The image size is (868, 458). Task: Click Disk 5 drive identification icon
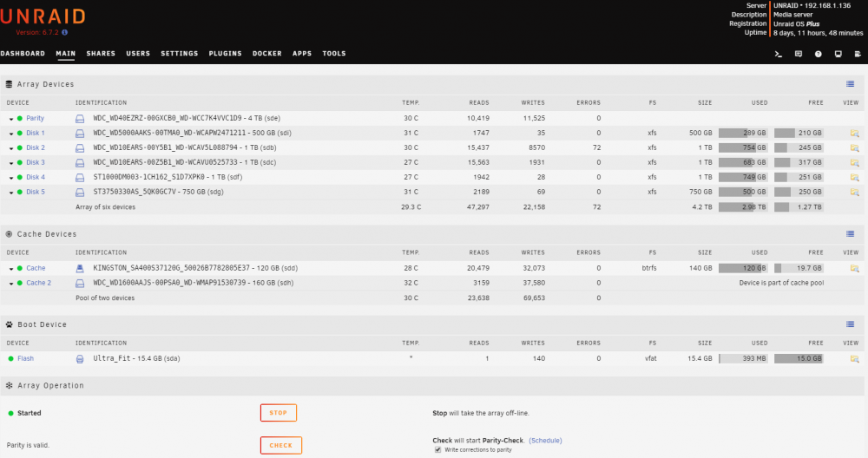click(80, 193)
